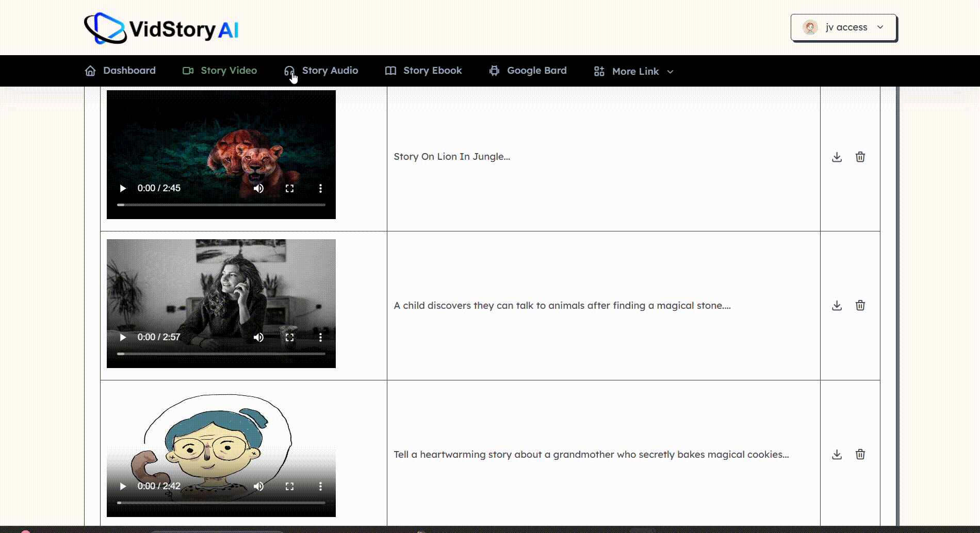Click the lion video progress bar
The height and width of the screenshot is (533, 980).
point(221,205)
